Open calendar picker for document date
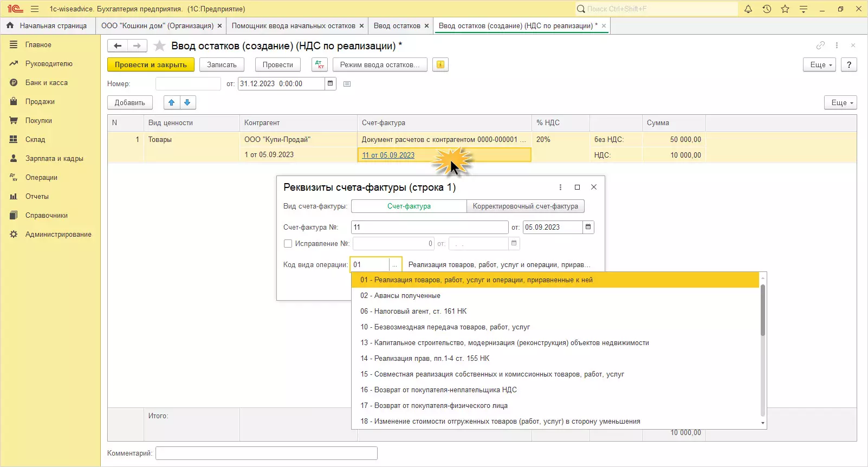 click(330, 83)
